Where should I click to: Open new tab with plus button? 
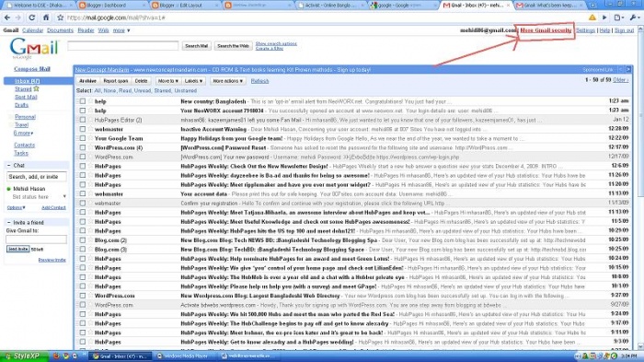click(x=592, y=5)
